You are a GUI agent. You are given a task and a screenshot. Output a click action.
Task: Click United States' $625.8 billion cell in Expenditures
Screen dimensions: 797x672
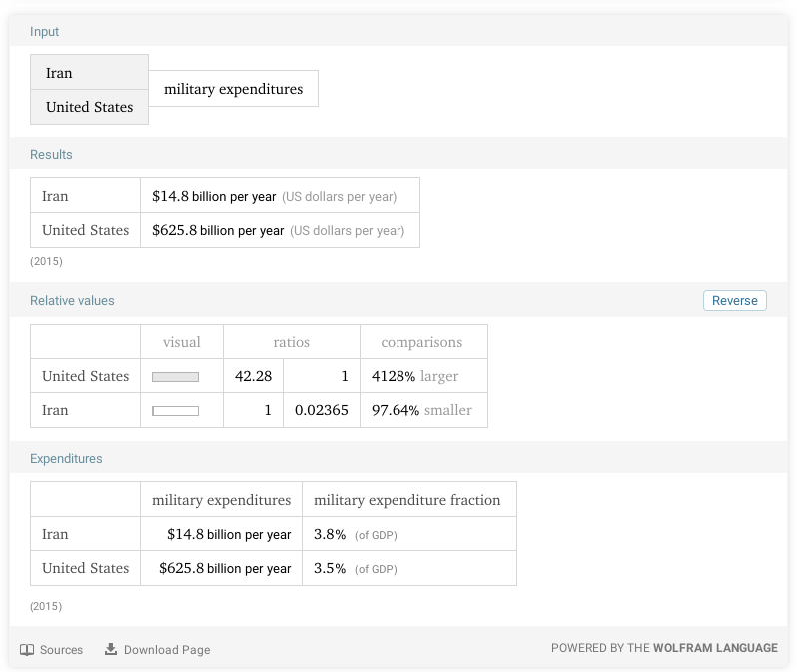coord(221,568)
